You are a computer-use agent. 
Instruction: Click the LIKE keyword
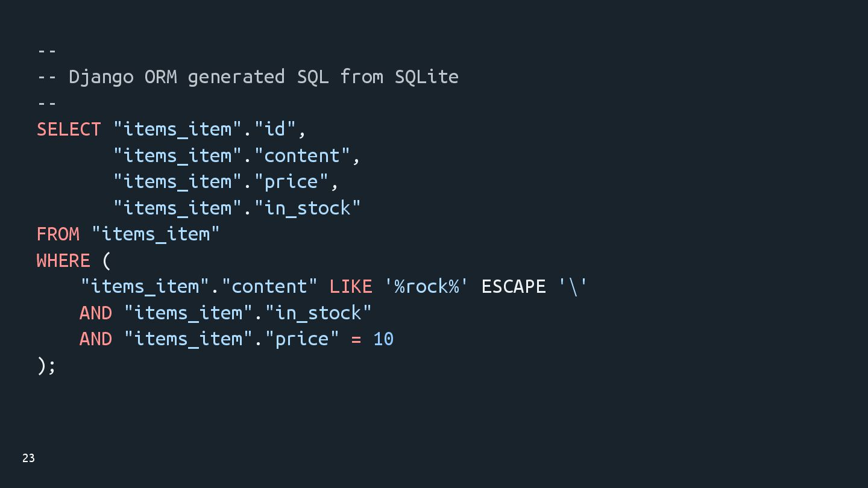350,286
